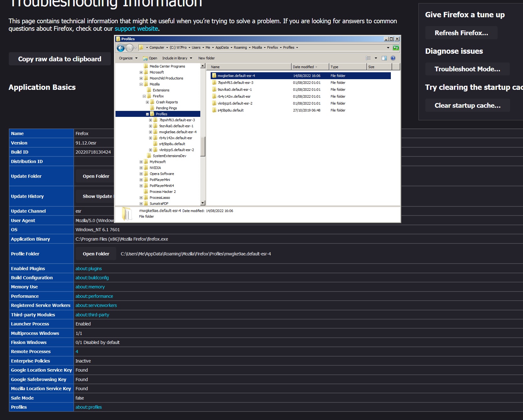Click New folder in Explorer toolbar
Image resolution: width=523 pixels, height=420 pixels.
pyautogui.click(x=207, y=58)
